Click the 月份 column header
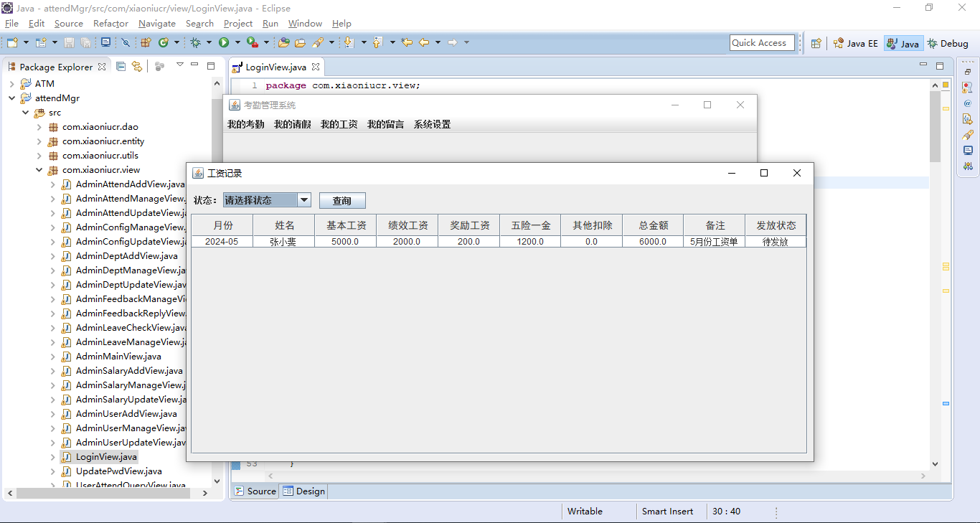The height and width of the screenshot is (523, 980). [222, 225]
